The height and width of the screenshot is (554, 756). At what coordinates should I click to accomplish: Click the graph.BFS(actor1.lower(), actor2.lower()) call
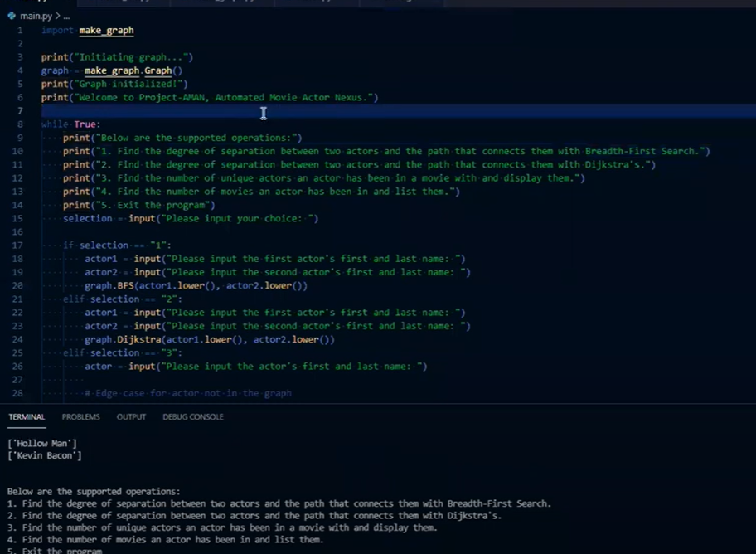pyautogui.click(x=196, y=285)
